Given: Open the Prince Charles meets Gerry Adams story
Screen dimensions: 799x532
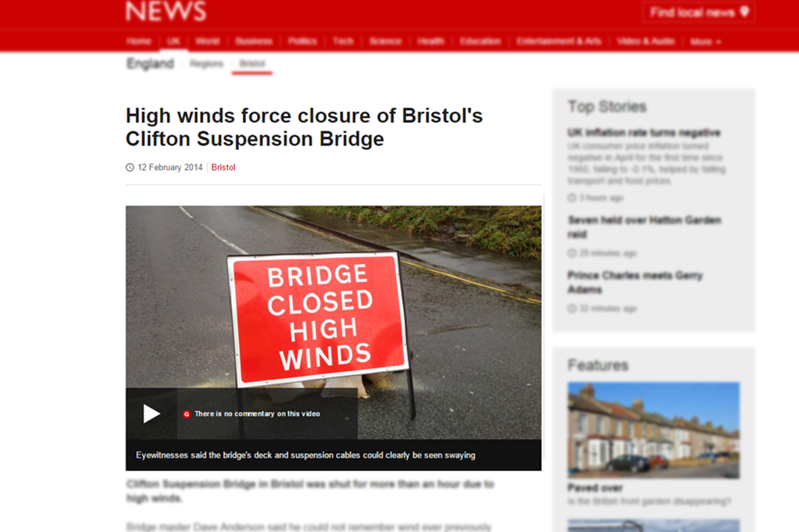Looking at the screenshot, I should (x=635, y=282).
